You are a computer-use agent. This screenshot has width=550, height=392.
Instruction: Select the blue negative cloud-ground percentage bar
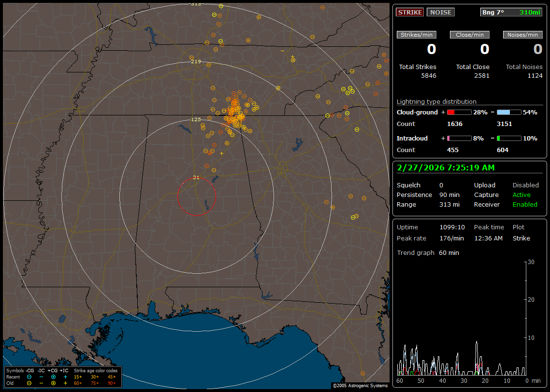pyautogui.click(x=509, y=112)
